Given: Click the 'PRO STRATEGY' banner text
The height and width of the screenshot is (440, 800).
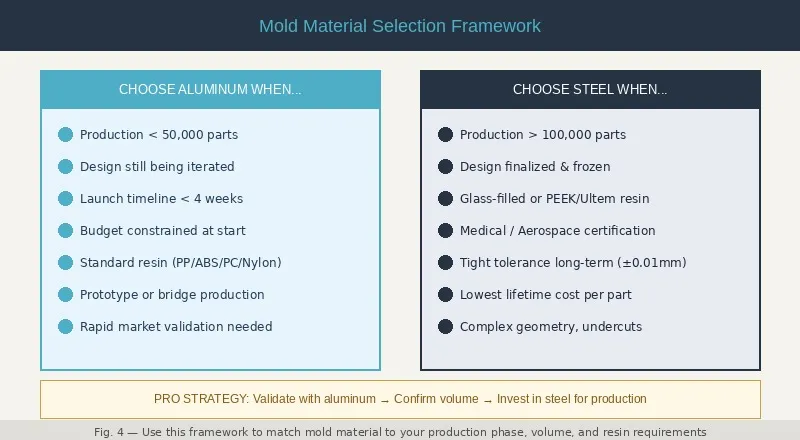Looking at the screenshot, I should click(202, 399).
